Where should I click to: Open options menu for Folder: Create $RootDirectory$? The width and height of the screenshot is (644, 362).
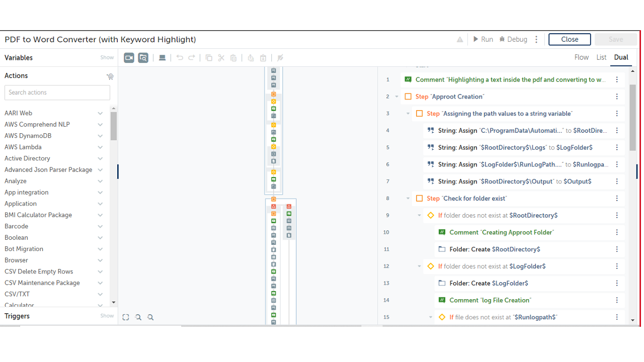tap(617, 249)
